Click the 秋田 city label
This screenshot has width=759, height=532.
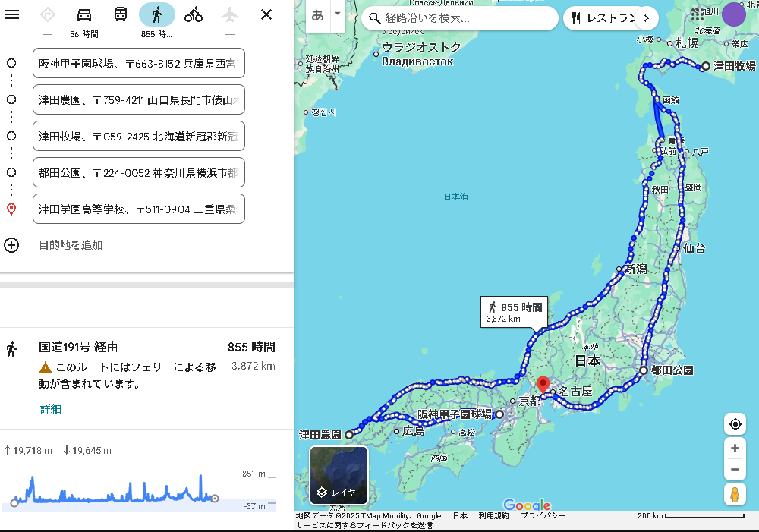(x=660, y=190)
